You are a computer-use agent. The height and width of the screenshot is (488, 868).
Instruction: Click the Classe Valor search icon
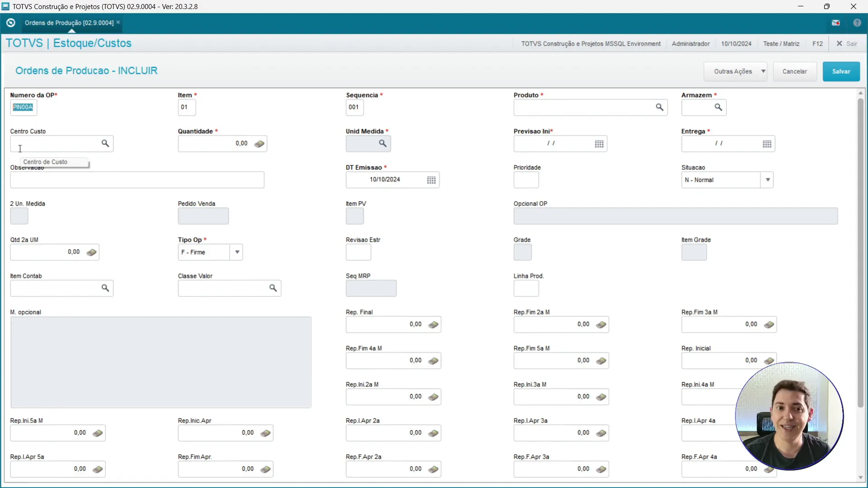(273, 288)
